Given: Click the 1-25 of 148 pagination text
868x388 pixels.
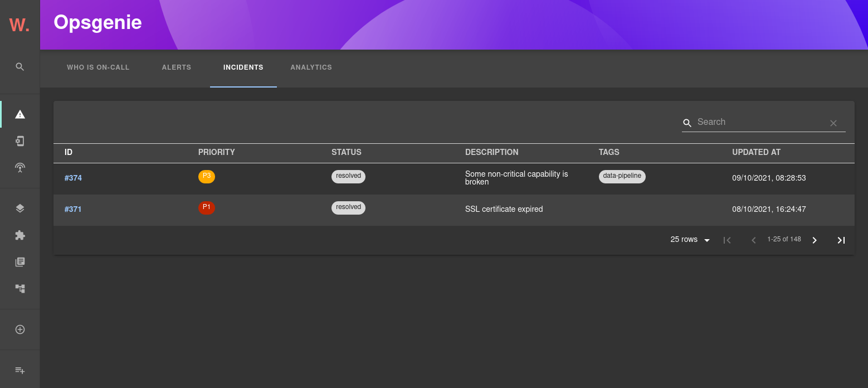Looking at the screenshot, I should [784, 239].
